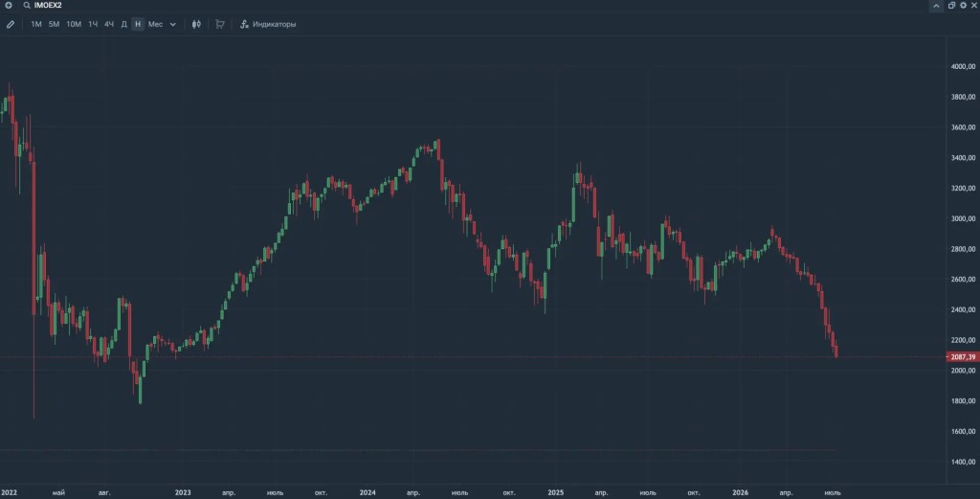Expand the timeframe dropdown arrow

pyautogui.click(x=172, y=24)
